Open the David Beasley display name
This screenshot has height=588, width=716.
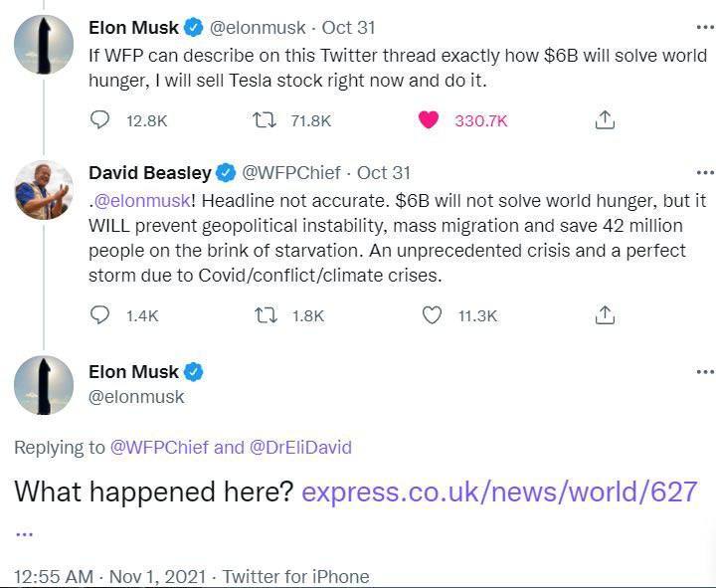pyautogui.click(x=149, y=173)
